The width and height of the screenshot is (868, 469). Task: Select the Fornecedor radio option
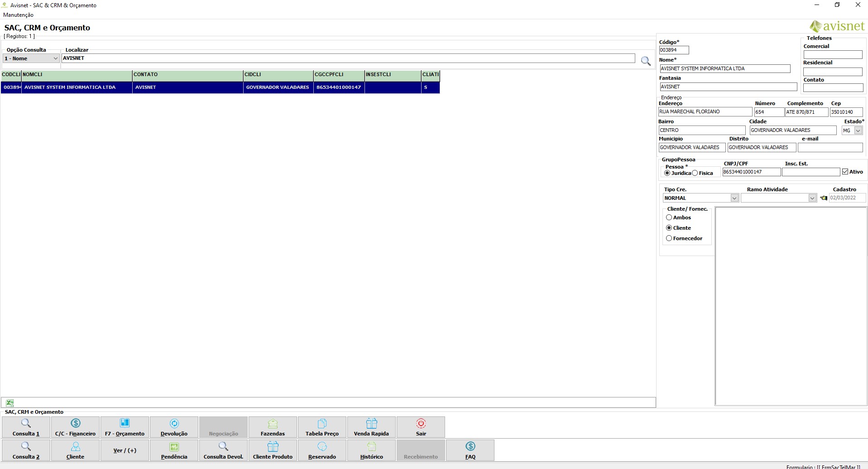(x=669, y=238)
